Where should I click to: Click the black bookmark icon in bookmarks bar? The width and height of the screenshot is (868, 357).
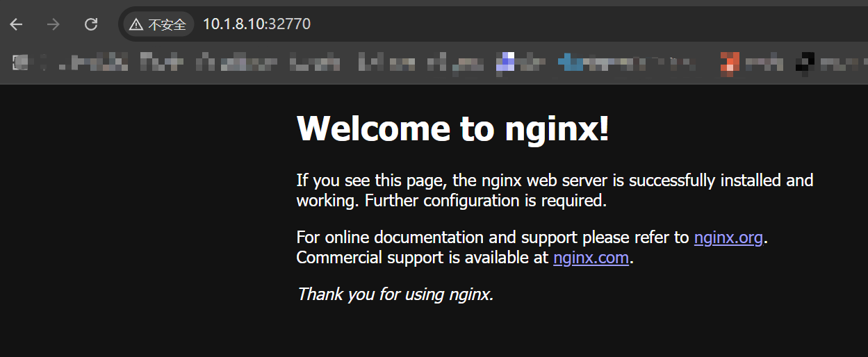(805, 63)
